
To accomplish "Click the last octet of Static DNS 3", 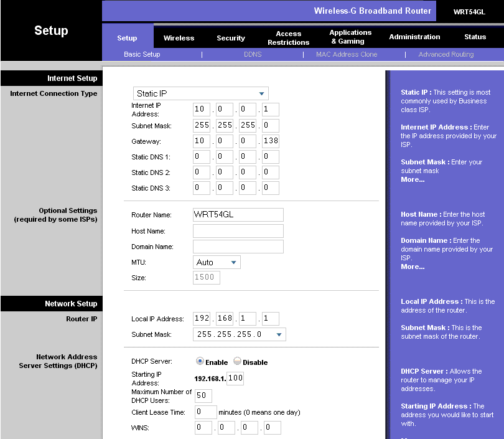I will 270,188.
